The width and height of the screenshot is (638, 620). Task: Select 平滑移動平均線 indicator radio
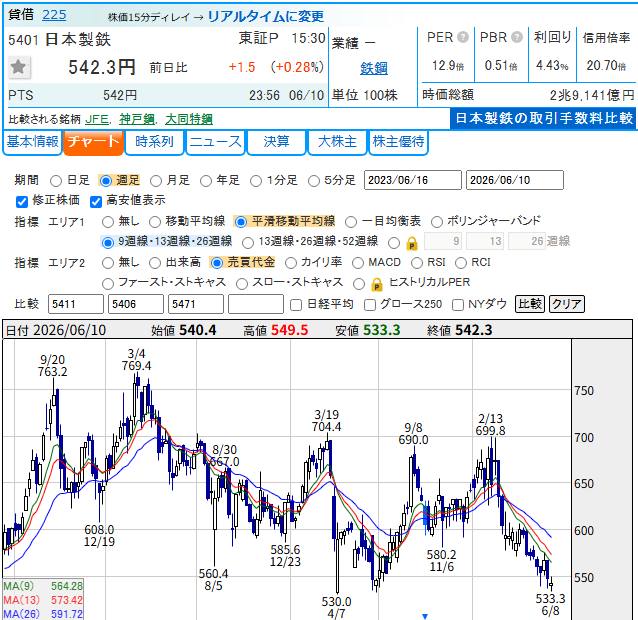click(241, 222)
